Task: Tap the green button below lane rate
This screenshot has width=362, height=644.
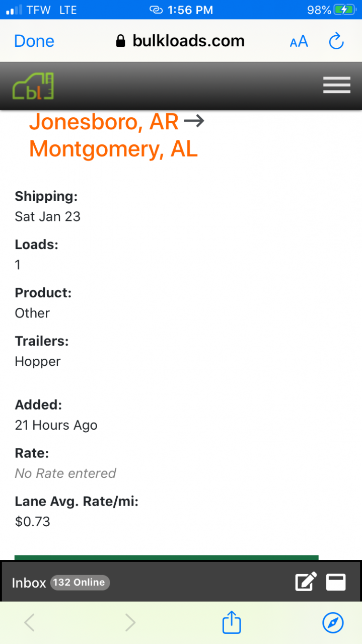Action: pos(167,557)
